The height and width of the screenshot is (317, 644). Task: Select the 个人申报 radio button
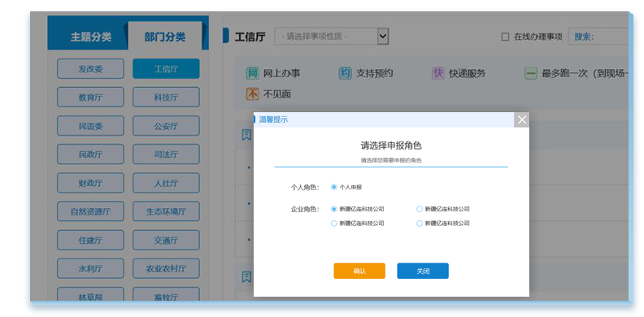pos(334,187)
